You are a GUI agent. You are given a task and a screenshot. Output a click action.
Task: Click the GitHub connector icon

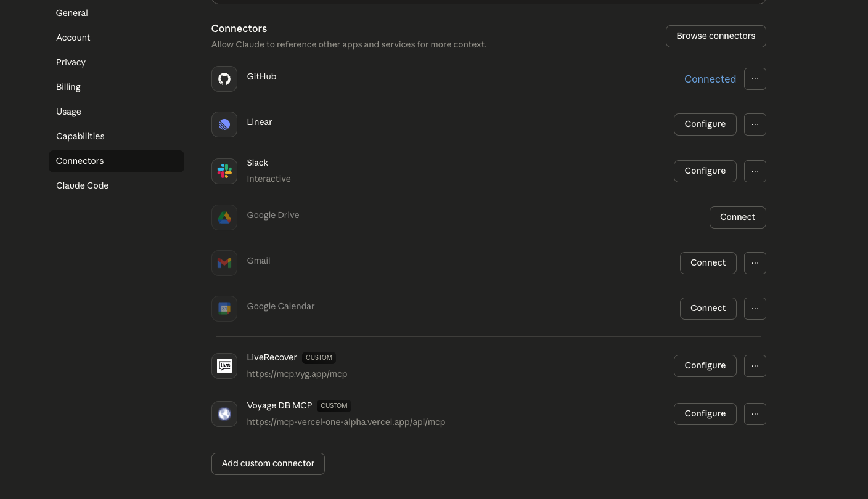[224, 79]
